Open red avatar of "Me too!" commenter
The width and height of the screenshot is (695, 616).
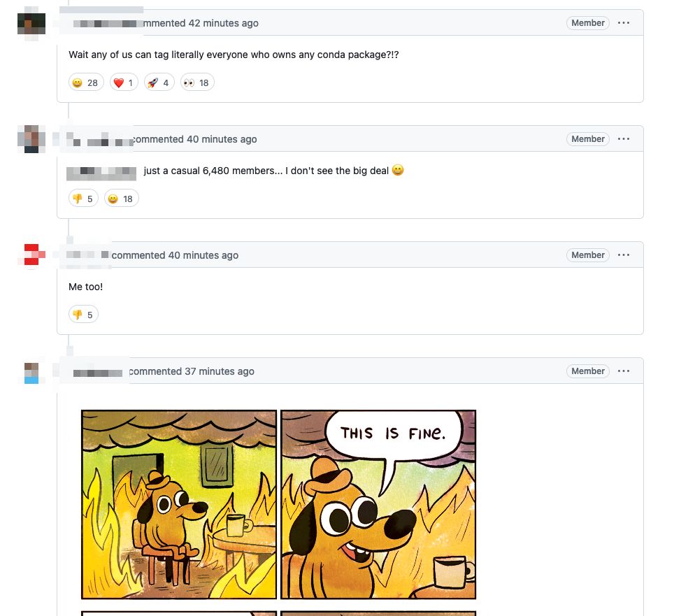coord(31,255)
